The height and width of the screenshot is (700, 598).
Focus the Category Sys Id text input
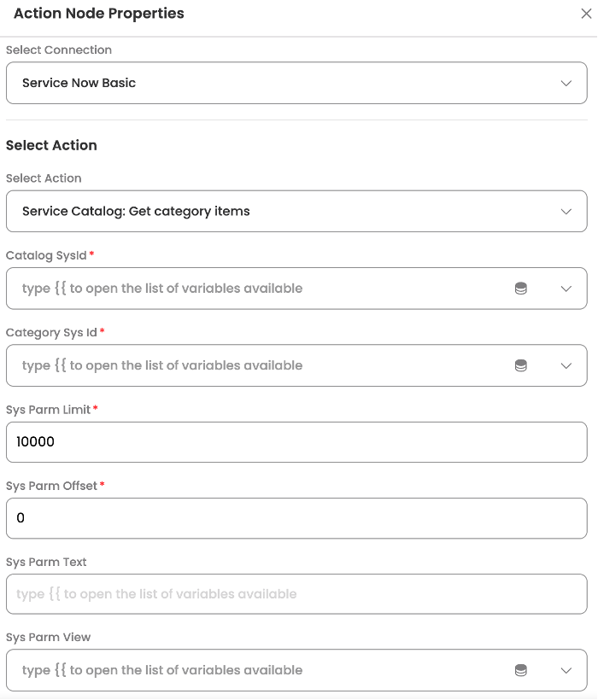pyautogui.click(x=259, y=365)
